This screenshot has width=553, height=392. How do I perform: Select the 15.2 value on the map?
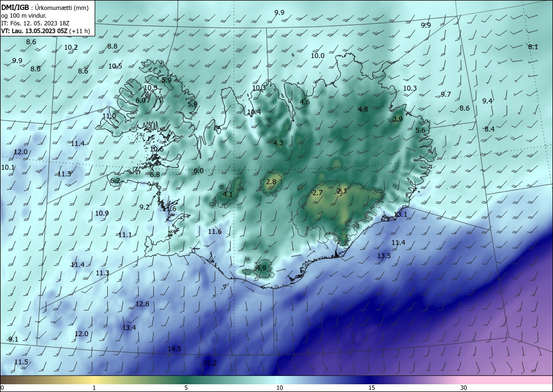pos(210,363)
